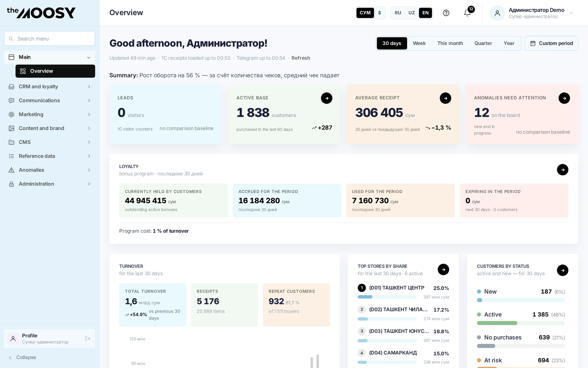Expand CRM and loyalty submenu
The height and width of the screenshot is (368, 588).
(x=89, y=86)
